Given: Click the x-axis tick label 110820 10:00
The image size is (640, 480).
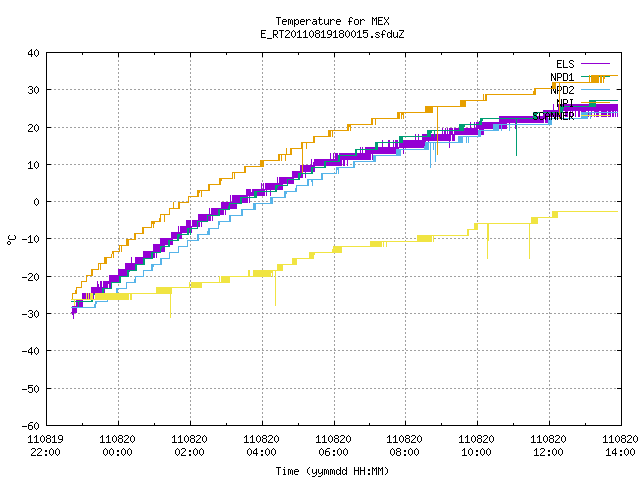Looking at the screenshot, I should pyautogui.click(x=476, y=446).
